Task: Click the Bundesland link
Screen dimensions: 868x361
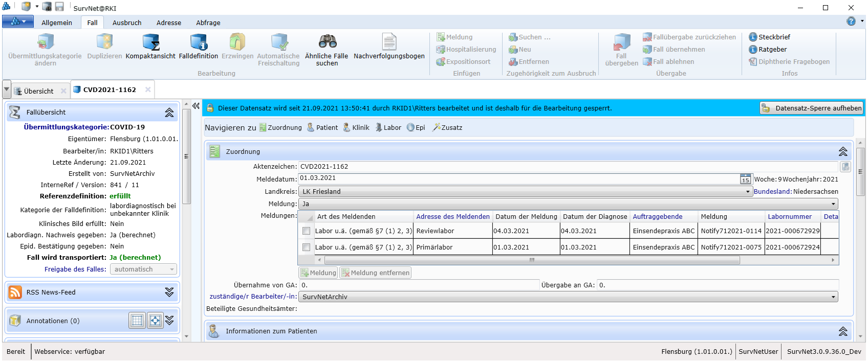Action: [x=772, y=192]
